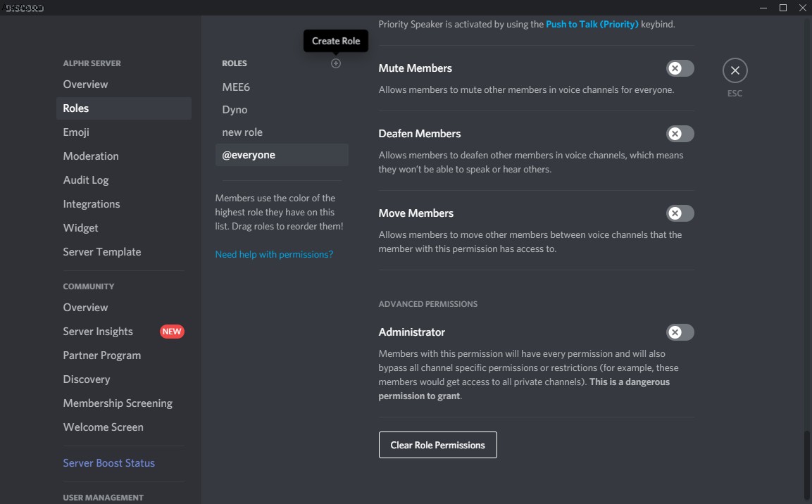Open the Audit Log page
This screenshot has height=504, width=812.
124,180
